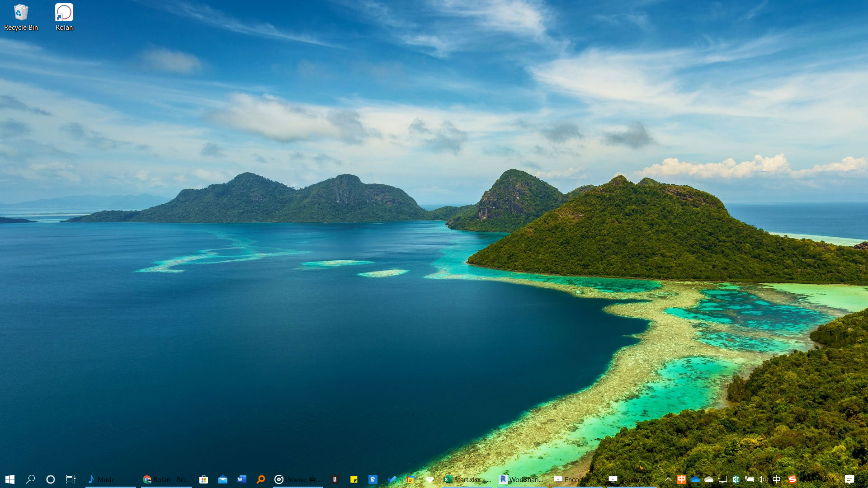This screenshot has height=488, width=868.
Task: Open Microsoft To Do
Action: [392, 480]
